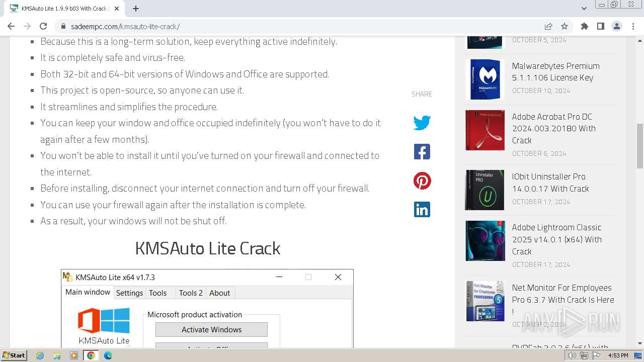Viewport: 644px width, 362px height.
Task: Open the page share icon in address bar
Action: point(548,26)
